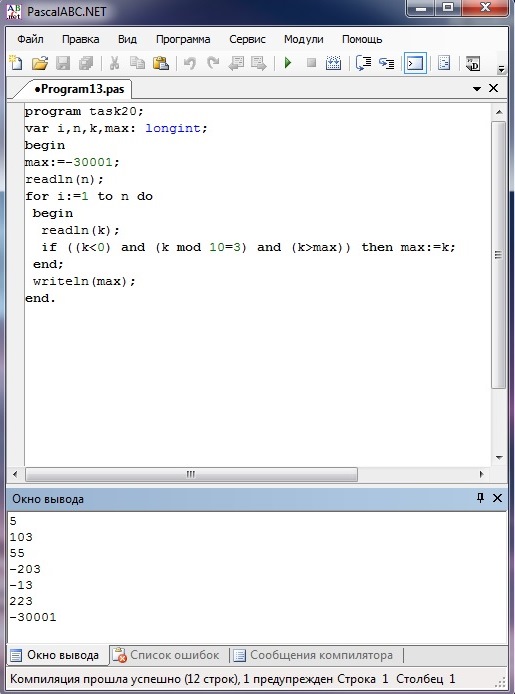Screen dimensions: 515x694
Task: Click the horizontal scroll right arrow
Action: 481,474
